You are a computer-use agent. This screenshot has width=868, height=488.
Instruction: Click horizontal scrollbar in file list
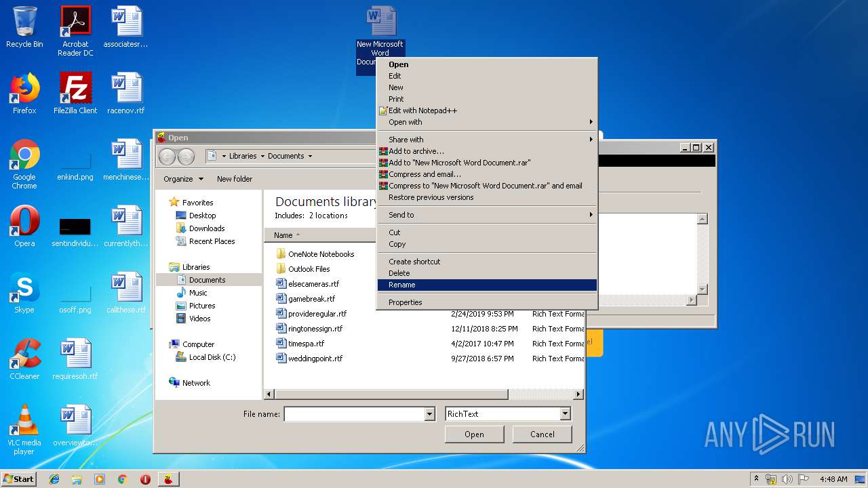390,394
